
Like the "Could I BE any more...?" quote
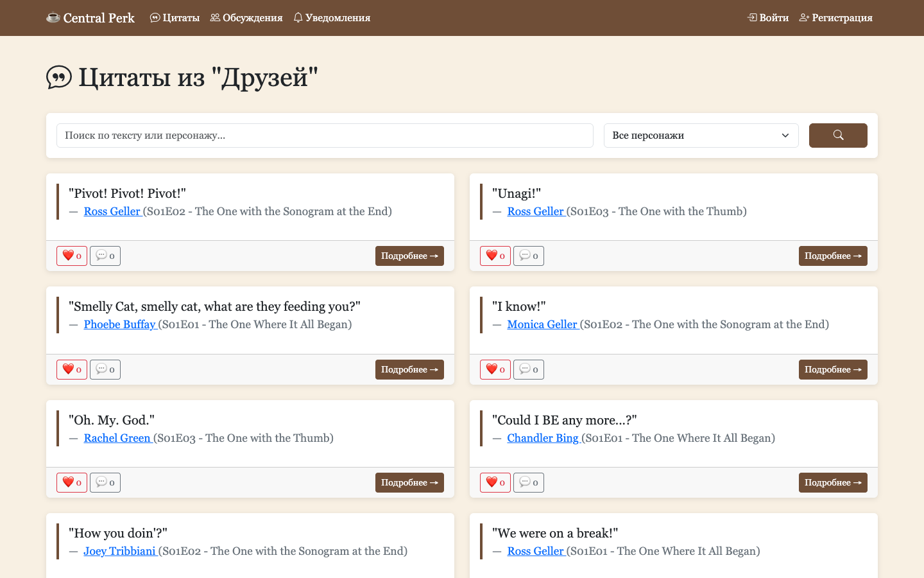[x=495, y=482]
